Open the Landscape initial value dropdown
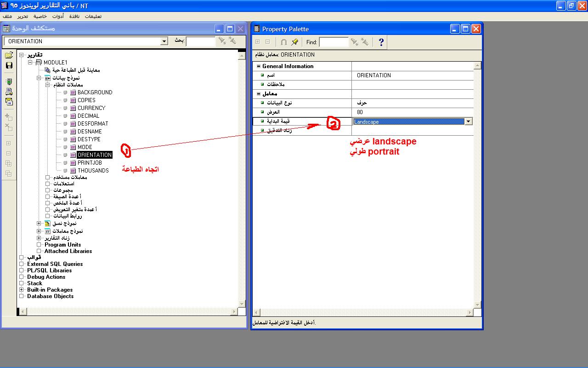The width and height of the screenshot is (588, 368). [468, 122]
